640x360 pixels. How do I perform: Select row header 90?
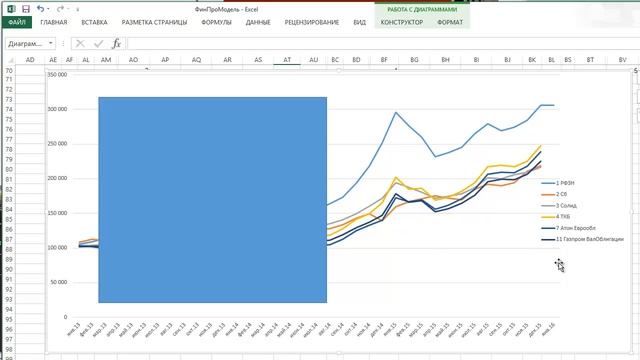click(9, 269)
